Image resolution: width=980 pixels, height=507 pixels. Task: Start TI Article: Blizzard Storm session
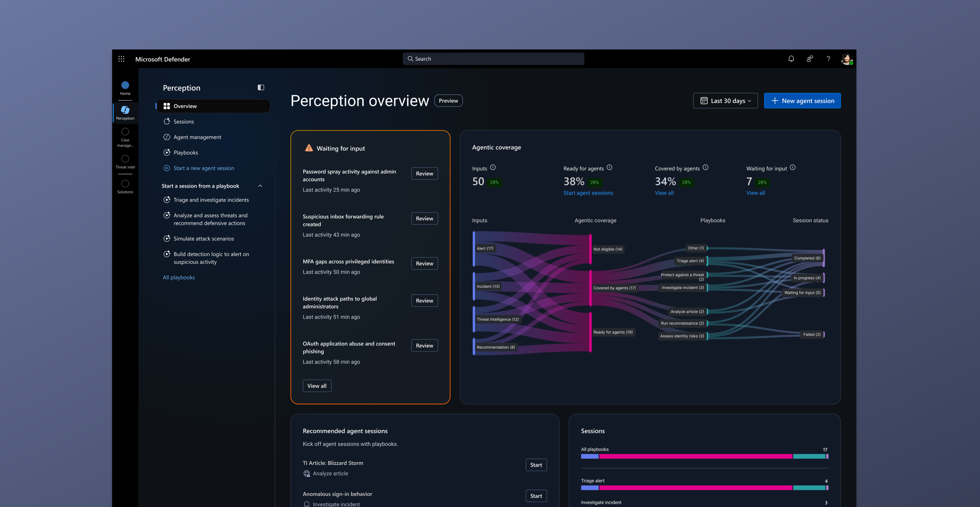pos(536,465)
